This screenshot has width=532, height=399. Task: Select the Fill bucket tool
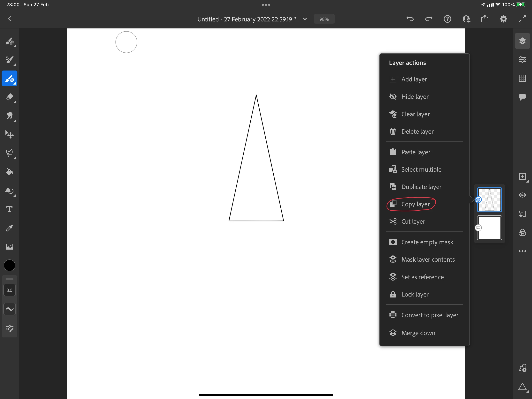10,172
